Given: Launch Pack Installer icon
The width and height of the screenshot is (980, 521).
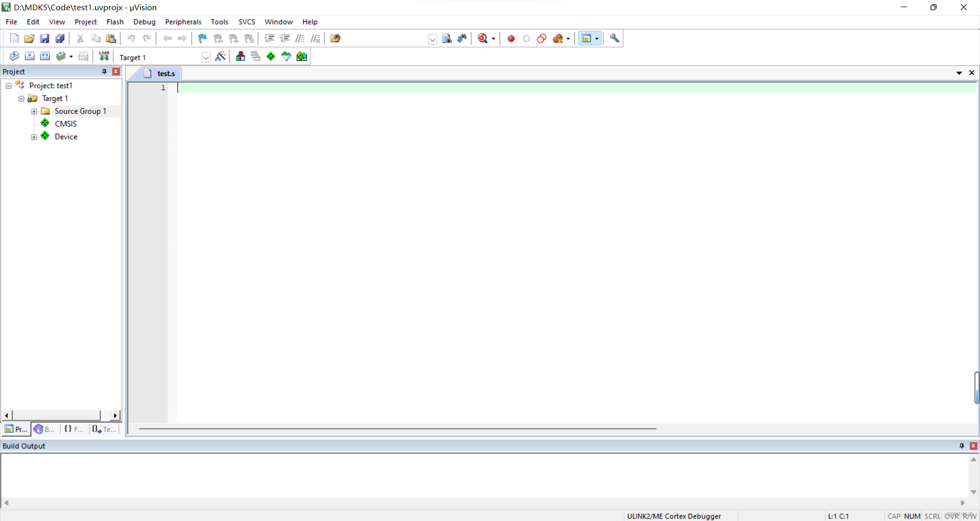Looking at the screenshot, I should [x=302, y=56].
